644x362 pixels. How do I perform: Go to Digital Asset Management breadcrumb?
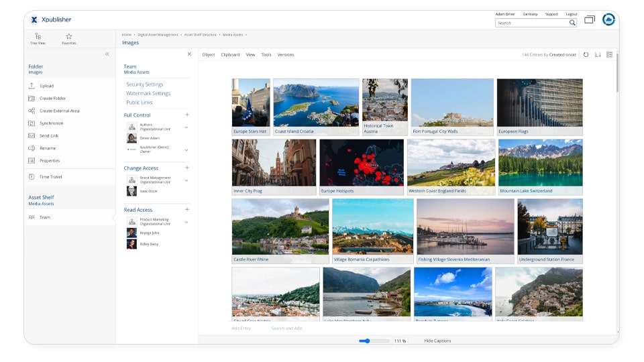click(158, 35)
